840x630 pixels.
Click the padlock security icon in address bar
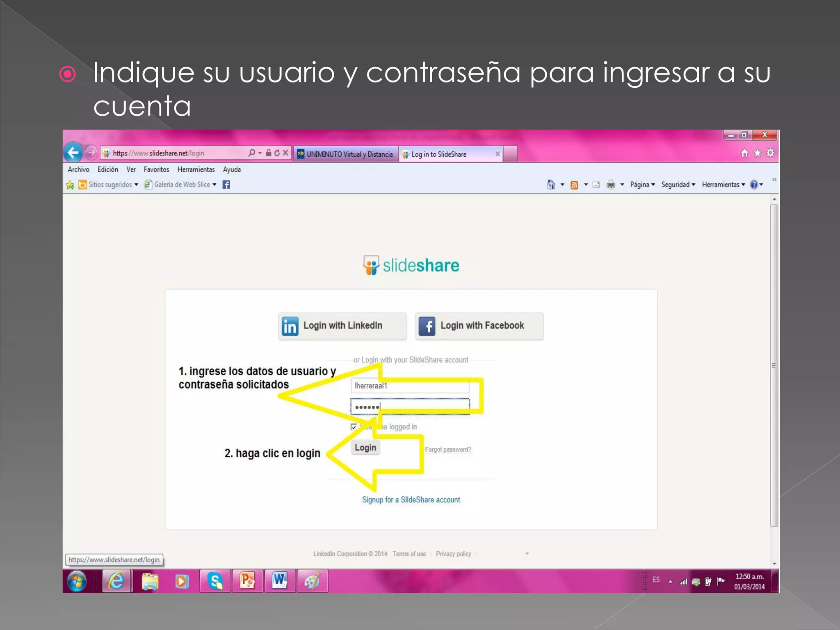pyautogui.click(x=268, y=153)
